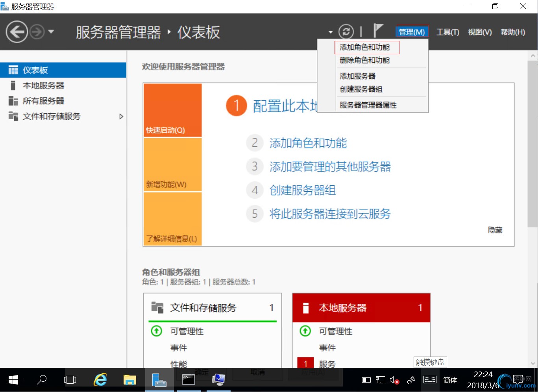Open the 帮助(H) menu
538x392 pixels.
pyautogui.click(x=513, y=32)
